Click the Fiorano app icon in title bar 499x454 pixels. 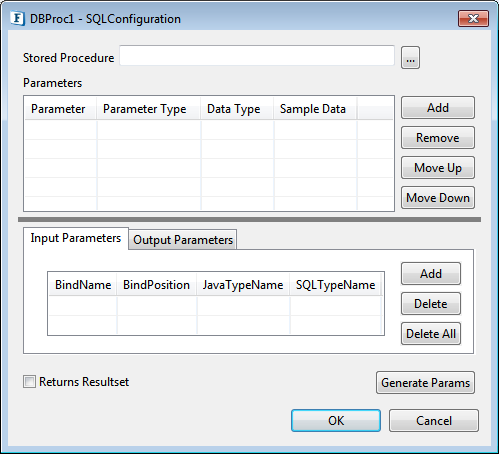[x=17, y=18]
